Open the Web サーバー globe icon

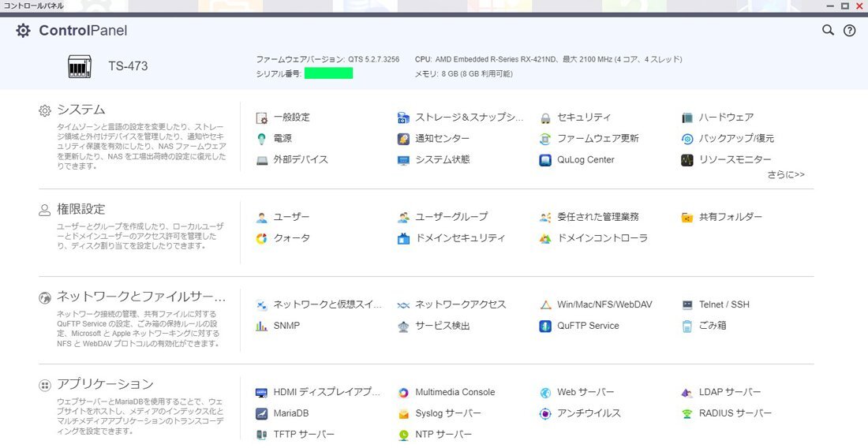pos(545,393)
